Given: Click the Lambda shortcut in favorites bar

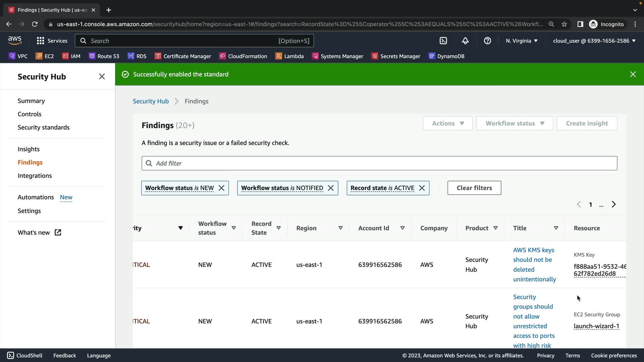Looking at the screenshot, I should [x=289, y=56].
